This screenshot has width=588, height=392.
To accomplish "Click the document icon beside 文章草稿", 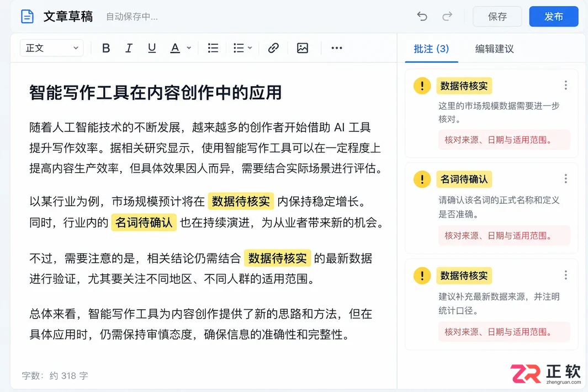I will (27, 17).
